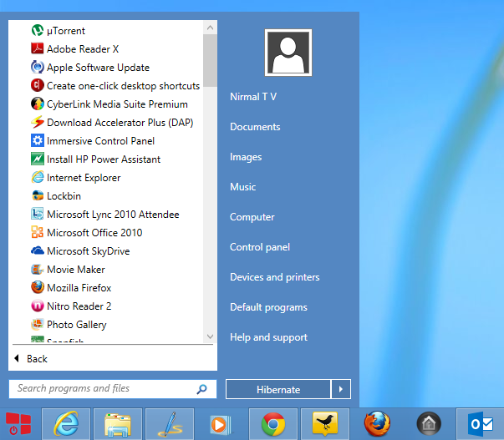This screenshot has width=504, height=440.
Task: Select the Download Accelerator Plus (DAP) text
Action: click(x=120, y=123)
